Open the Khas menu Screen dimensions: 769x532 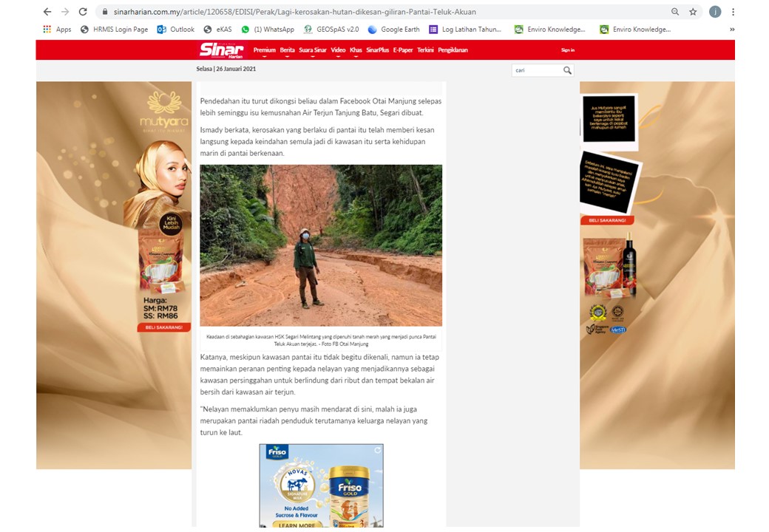[356, 50]
